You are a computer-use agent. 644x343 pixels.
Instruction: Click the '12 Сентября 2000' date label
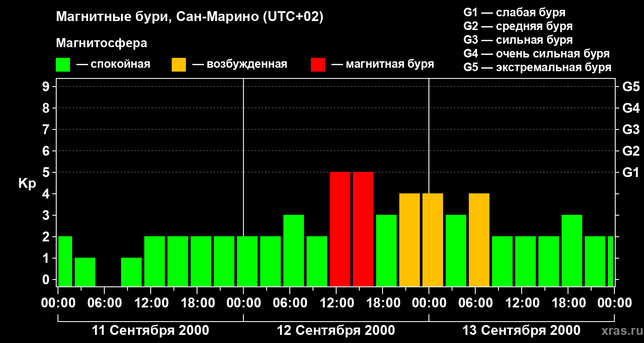pyautogui.click(x=336, y=331)
